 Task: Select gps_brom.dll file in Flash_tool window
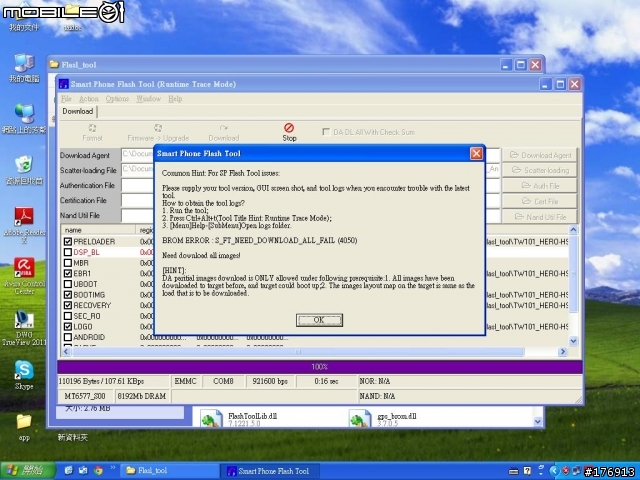coord(383,419)
